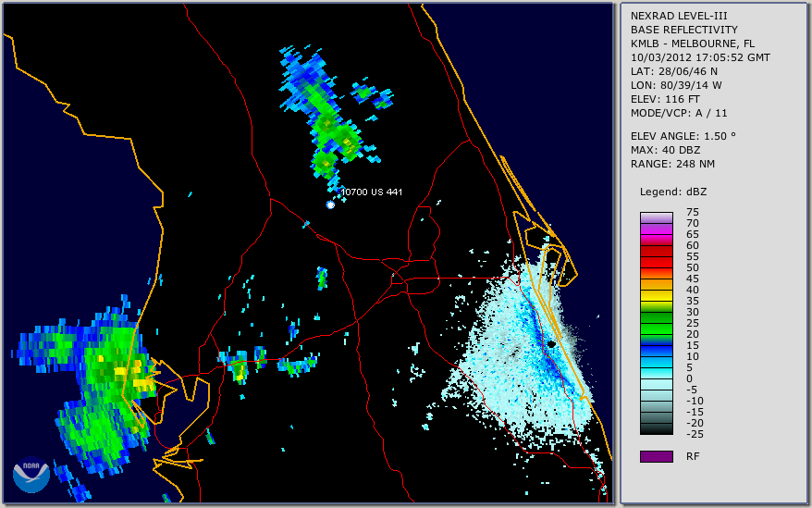This screenshot has width=812, height=508.
Task: Click the '75' legend scale value
Action: 693,212
